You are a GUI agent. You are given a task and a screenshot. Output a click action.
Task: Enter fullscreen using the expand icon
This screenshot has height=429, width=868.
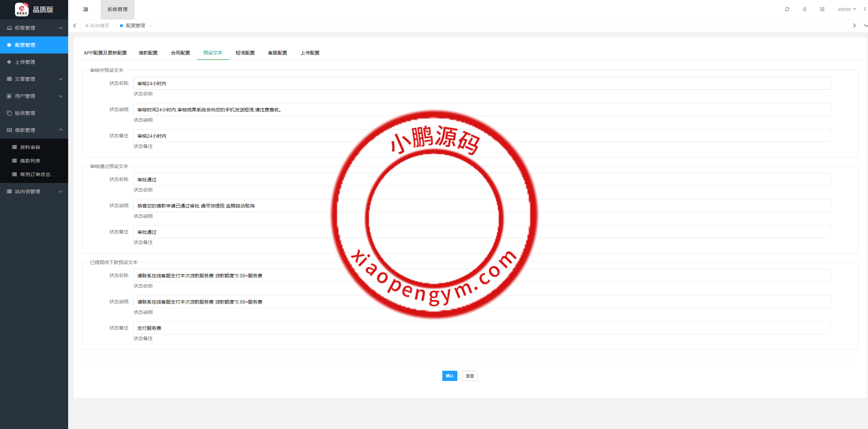click(822, 9)
